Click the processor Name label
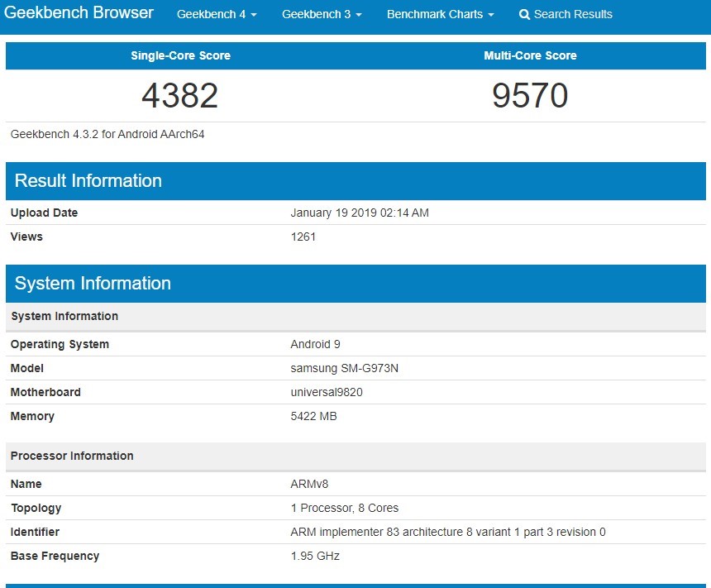Viewport: 711px width, 588px height. pos(26,484)
